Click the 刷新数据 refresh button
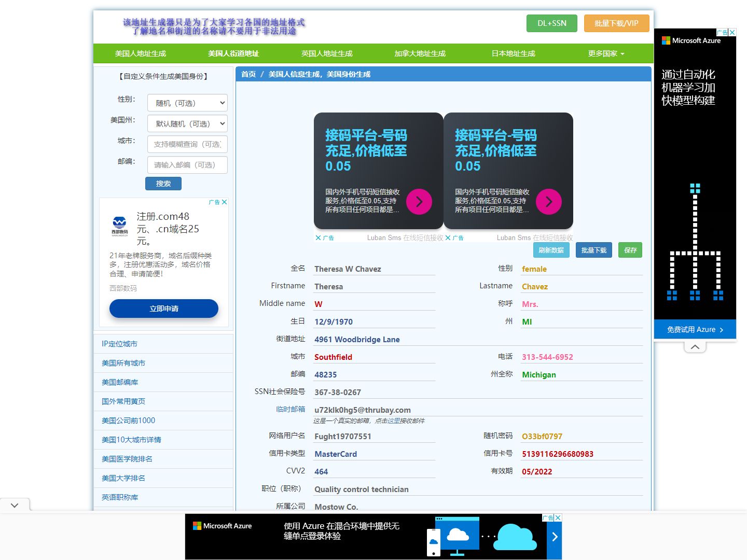This screenshot has height=560, width=747. (x=551, y=250)
